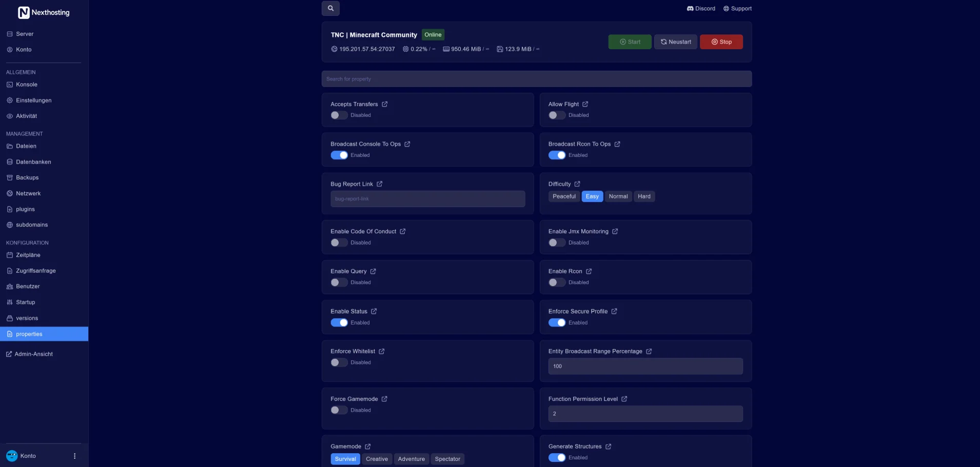Open external link icon beside Function Permission Level
Screen dimensions: 980x467
[x=624, y=399]
